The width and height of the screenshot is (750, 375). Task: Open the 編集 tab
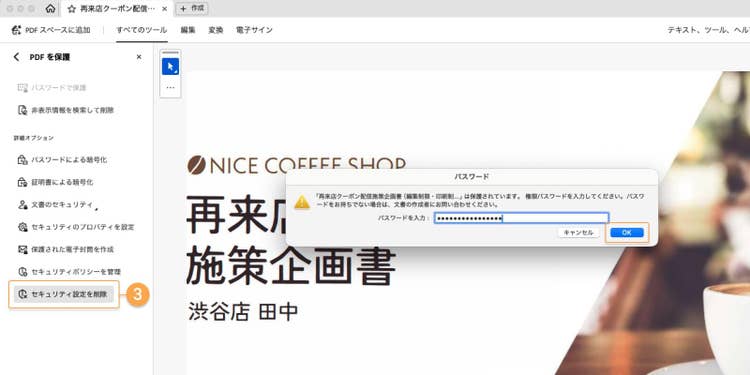click(x=188, y=30)
